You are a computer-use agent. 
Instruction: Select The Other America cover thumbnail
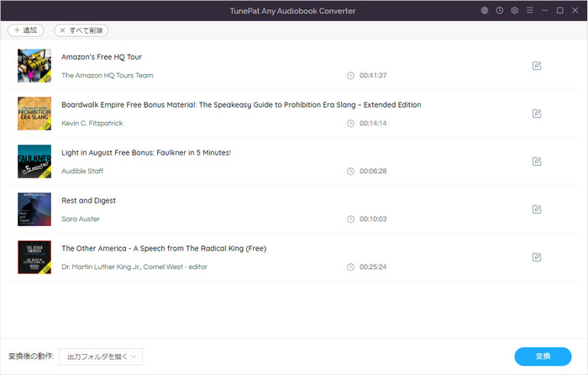pos(34,257)
